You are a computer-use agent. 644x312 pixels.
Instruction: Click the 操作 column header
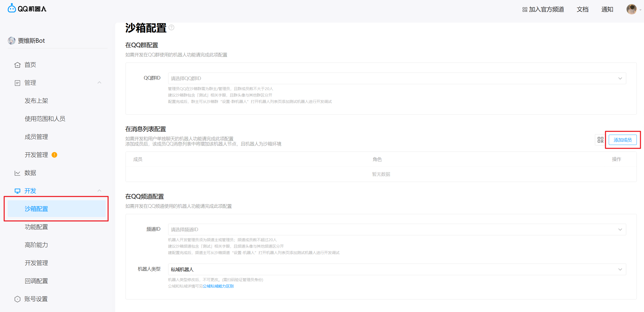point(616,159)
